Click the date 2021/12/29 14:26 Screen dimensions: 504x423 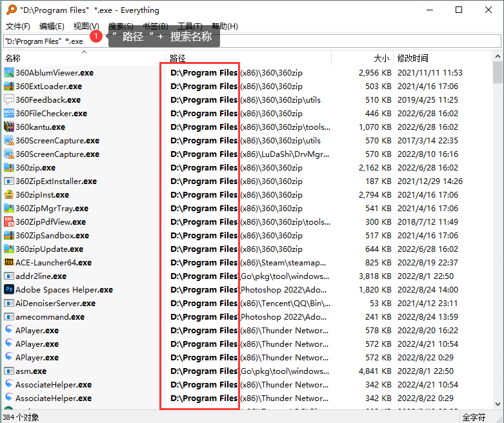coord(430,181)
